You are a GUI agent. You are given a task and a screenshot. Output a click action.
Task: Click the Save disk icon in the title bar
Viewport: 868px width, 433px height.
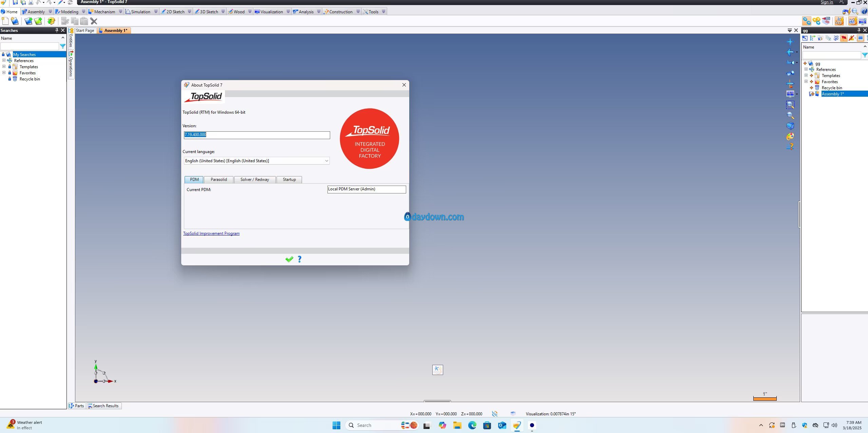(x=15, y=2)
